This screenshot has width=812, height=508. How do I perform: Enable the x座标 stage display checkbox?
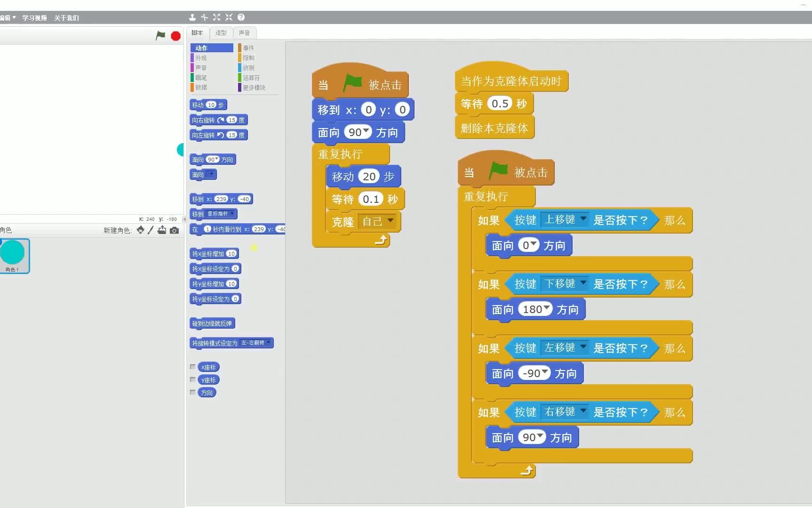click(x=193, y=367)
